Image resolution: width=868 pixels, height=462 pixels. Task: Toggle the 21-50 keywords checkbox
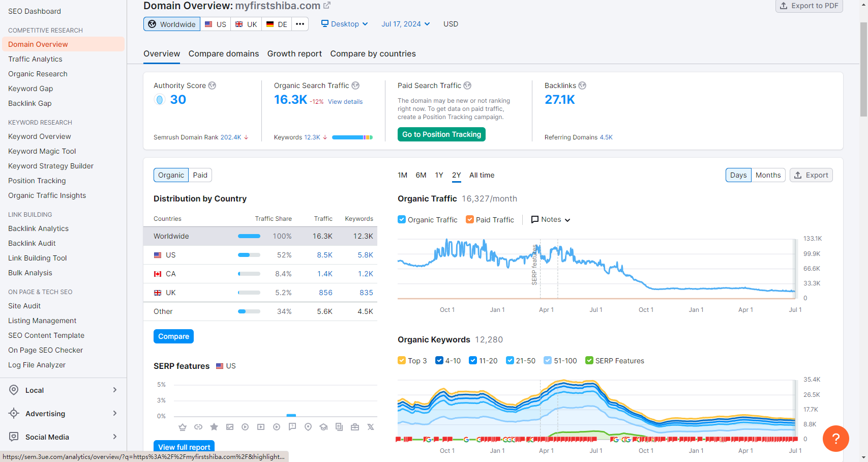[510, 360]
